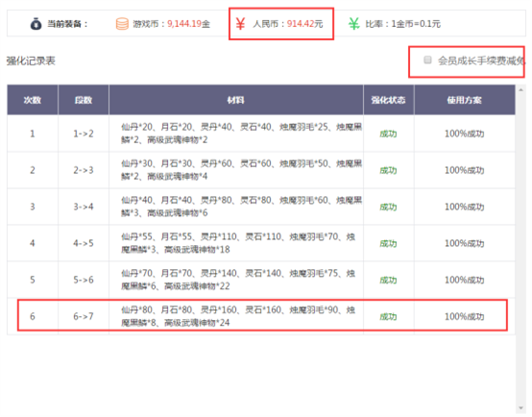Click 100%成功 in row 2->3
Viewport: 532px width, 417px height.
point(465,170)
